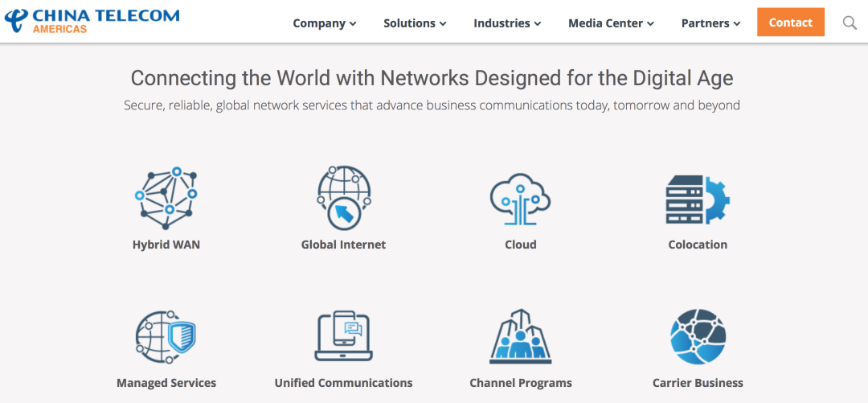Viewport: 868px width, 403px height.
Task: Select the Channel Programs people icon
Action: tap(520, 336)
